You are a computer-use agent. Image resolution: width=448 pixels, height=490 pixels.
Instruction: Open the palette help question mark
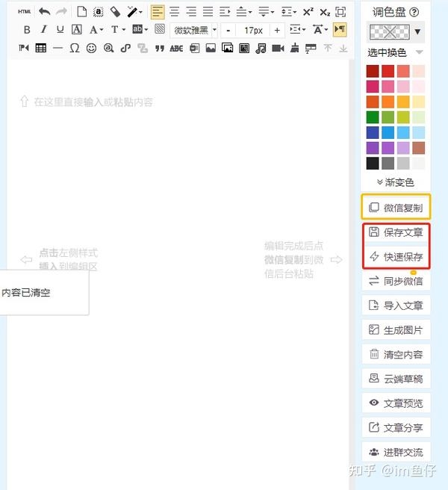414,12
